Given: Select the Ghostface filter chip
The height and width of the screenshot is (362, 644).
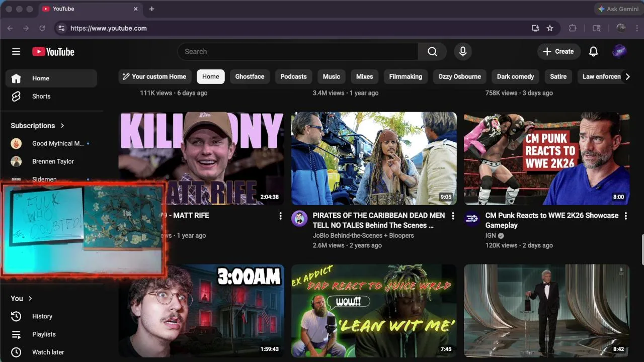Looking at the screenshot, I should click(x=250, y=76).
